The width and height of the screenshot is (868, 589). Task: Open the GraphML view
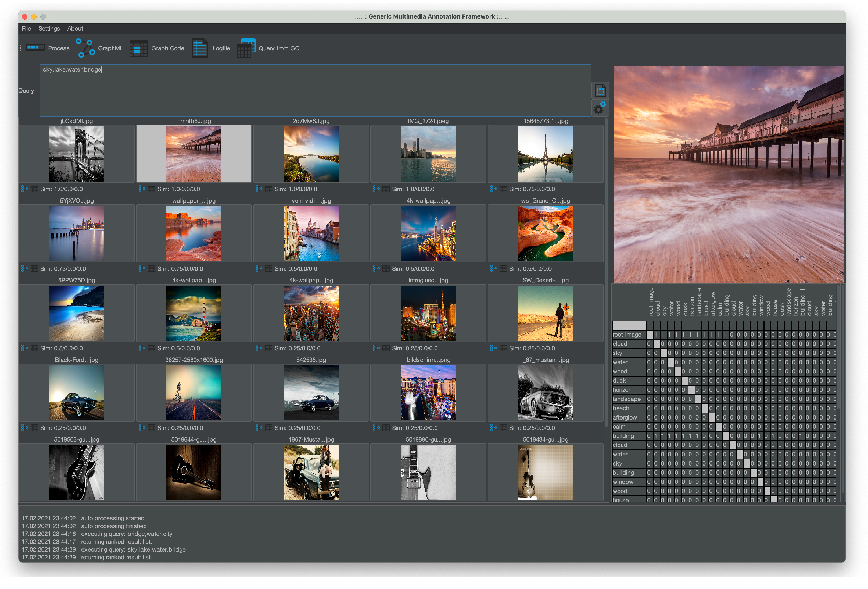pyautogui.click(x=85, y=48)
